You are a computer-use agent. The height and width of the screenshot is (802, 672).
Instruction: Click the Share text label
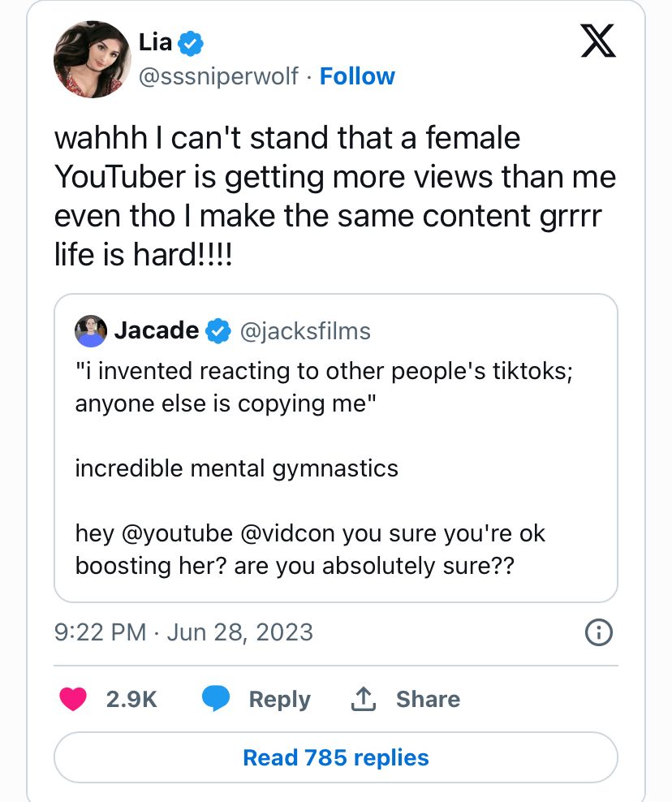tap(428, 699)
